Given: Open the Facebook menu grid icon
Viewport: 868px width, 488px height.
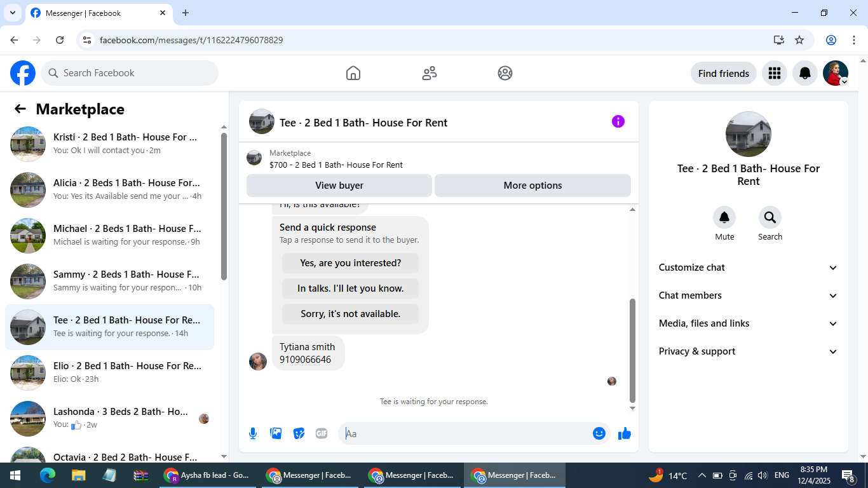Looking at the screenshot, I should click(774, 73).
